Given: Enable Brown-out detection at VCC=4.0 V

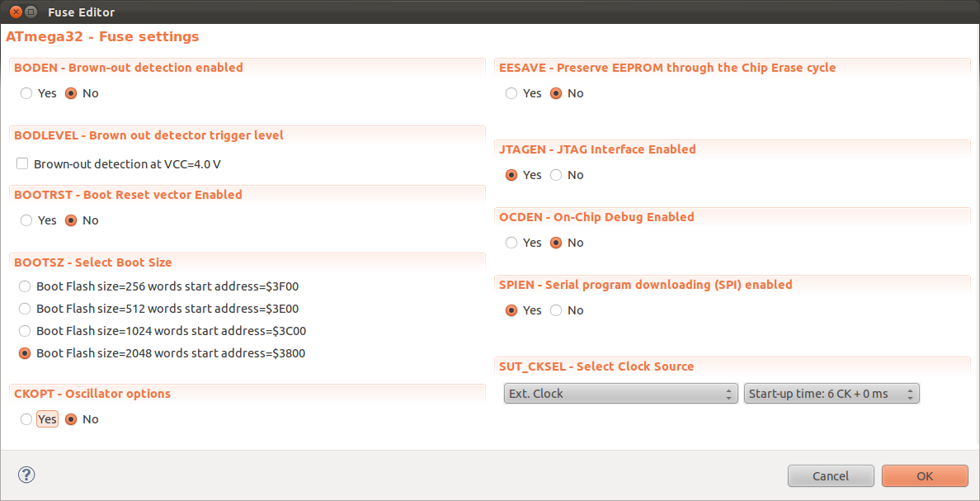Looking at the screenshot, I should tap(22, 163).
